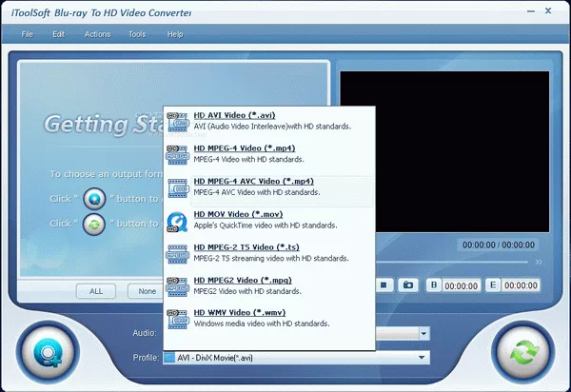This screenshot has height=392, width=571.
Task: Open the Help menu
Action: pyautogui.click(x=175, y=34)
